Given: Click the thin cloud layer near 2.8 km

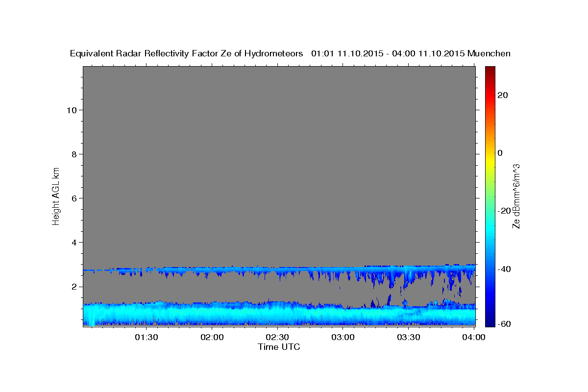Looking at the screenshot, I should (x=279, y=269).
